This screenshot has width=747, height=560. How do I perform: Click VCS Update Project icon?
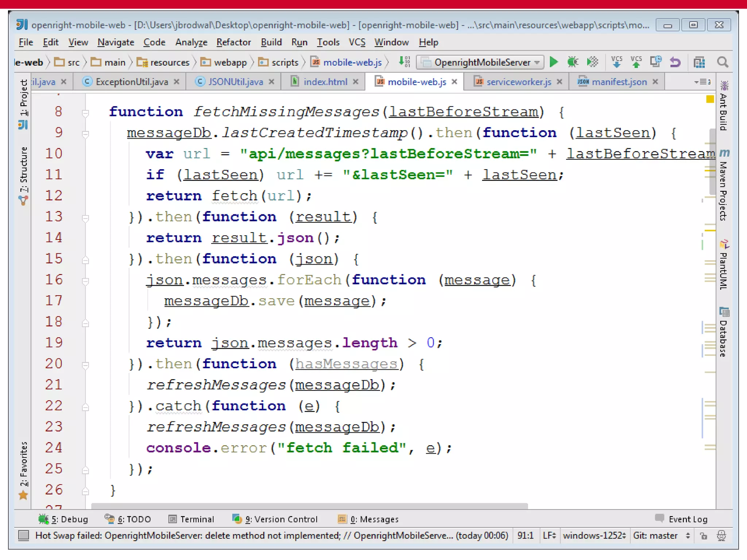(x=616, y=62)
